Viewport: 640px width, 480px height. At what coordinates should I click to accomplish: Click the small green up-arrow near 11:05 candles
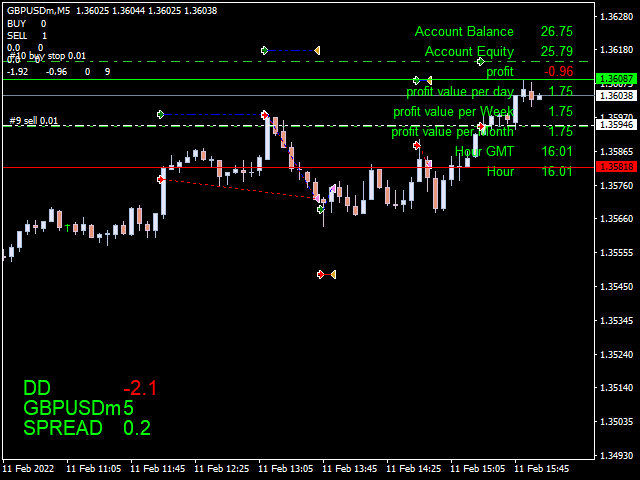(x=67, y=228)
